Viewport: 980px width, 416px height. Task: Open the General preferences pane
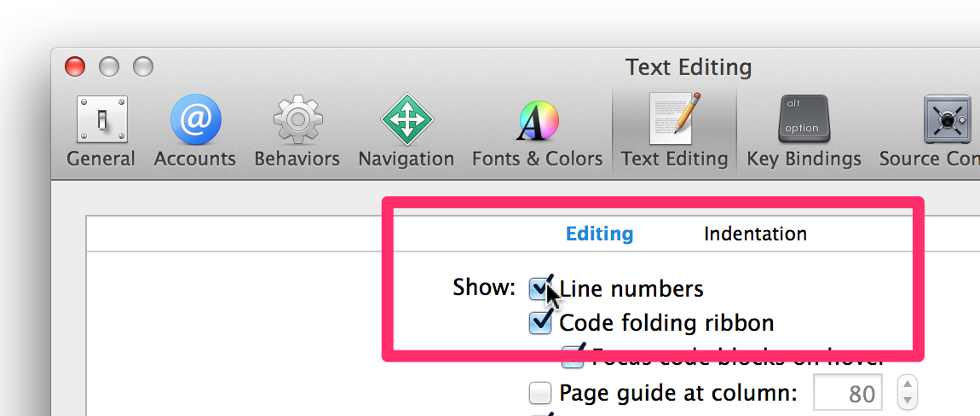pos(101,131)
